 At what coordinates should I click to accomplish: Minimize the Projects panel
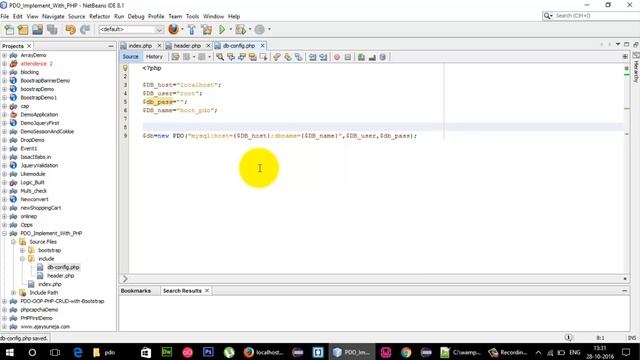click(111, 46)
